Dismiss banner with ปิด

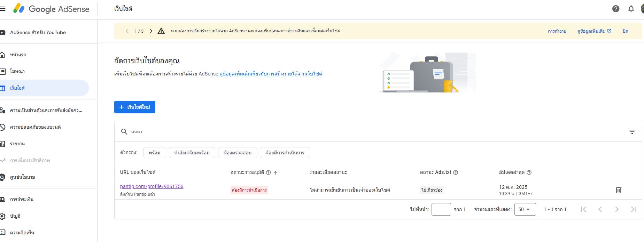click(x=625, y=31)
